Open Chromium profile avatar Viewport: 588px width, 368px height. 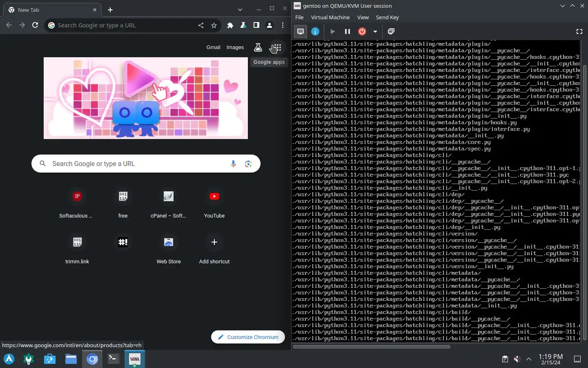point(269,25)
